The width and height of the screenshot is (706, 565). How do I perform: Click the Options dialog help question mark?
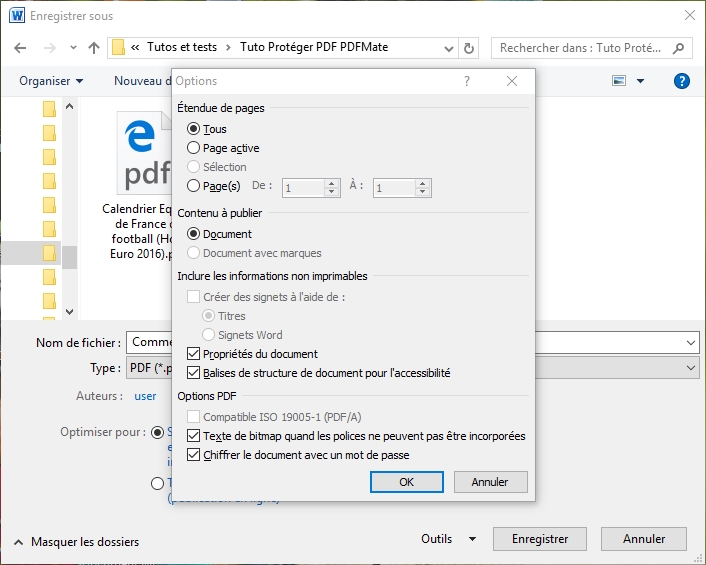467,81
